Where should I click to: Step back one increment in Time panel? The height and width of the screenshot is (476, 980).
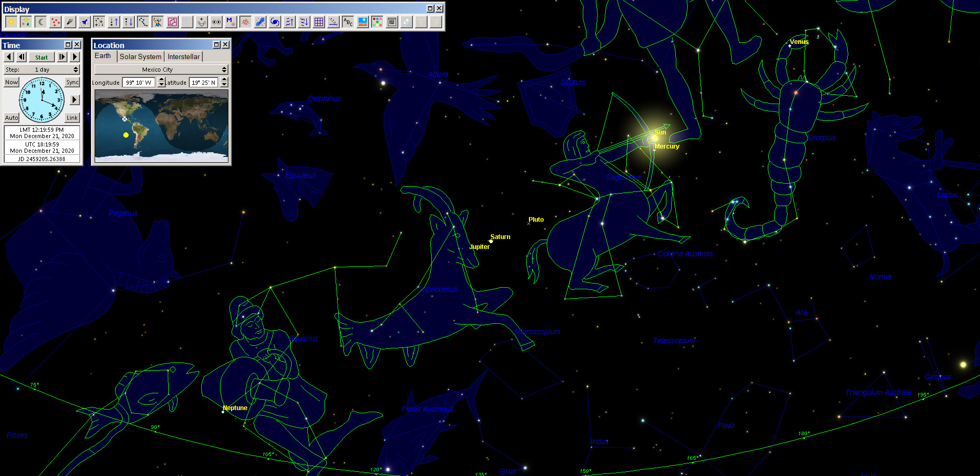click(21, 56)
